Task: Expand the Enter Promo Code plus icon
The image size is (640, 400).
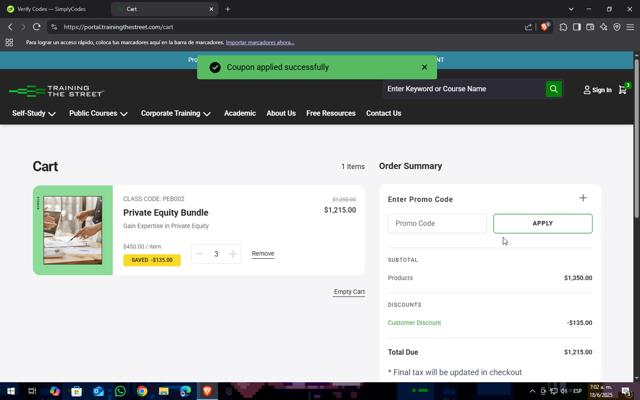Action: pos(583,198)
